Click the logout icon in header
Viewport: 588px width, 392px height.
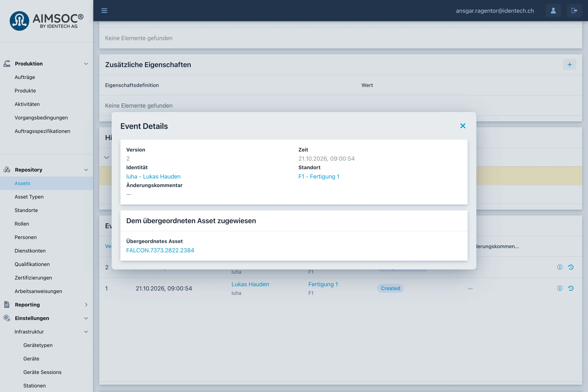(x=574, y=11)
